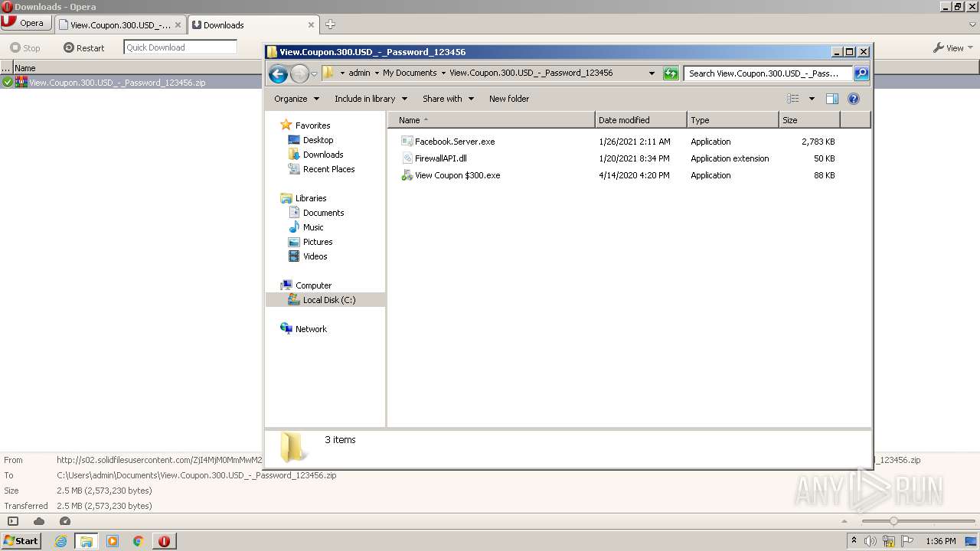Click the search magnifier icon in Explorer
Screen dimensions: 980x551
point(861,73)
